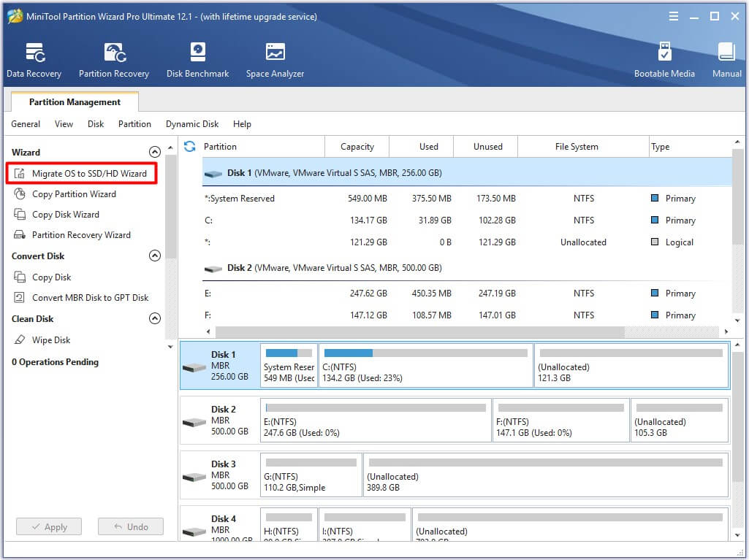Create Bootable Media
749x560 pixels.
(x=664, y=60)
